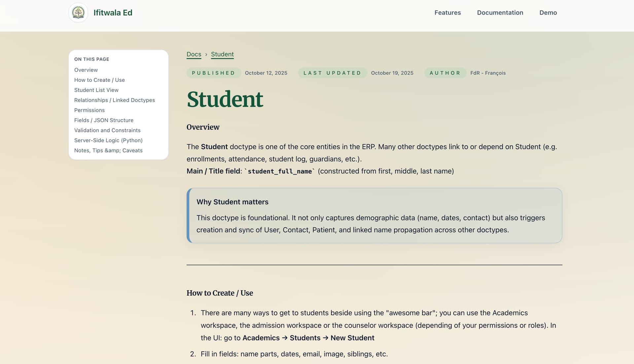Go to Fields / JSON Structure section
This screenshot has height=364, width=634.
[104, 120]
